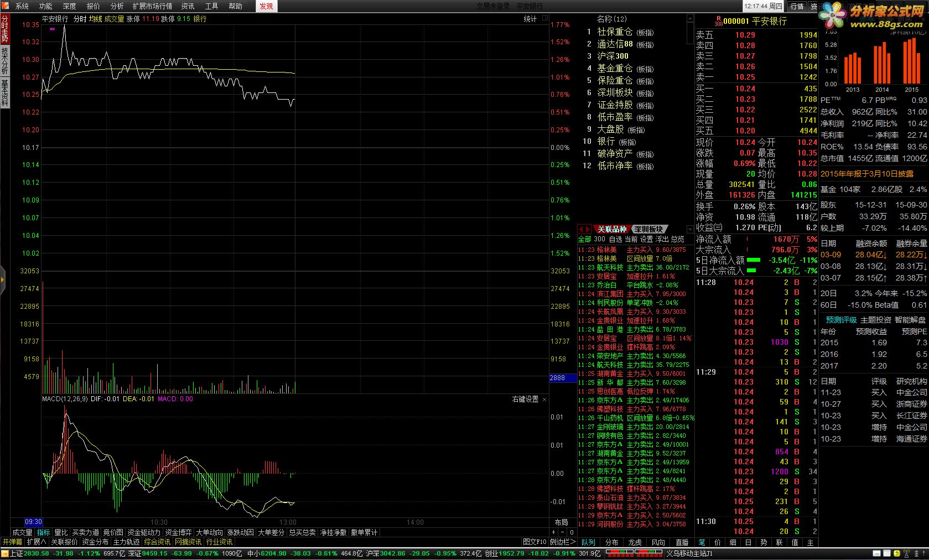Click the 全部 filter in the related alerts list
929x560 pixels.
tap(584, 240)
